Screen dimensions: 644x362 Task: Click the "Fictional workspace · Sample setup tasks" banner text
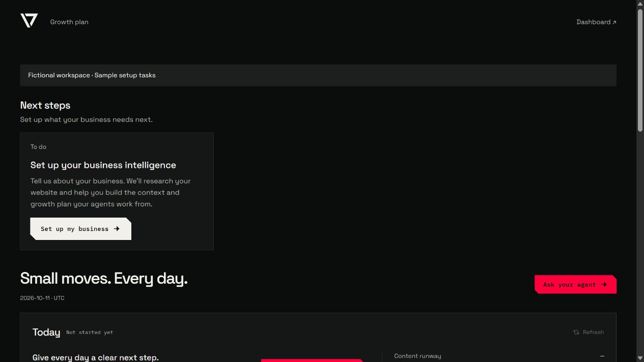[x=92, y=75]
